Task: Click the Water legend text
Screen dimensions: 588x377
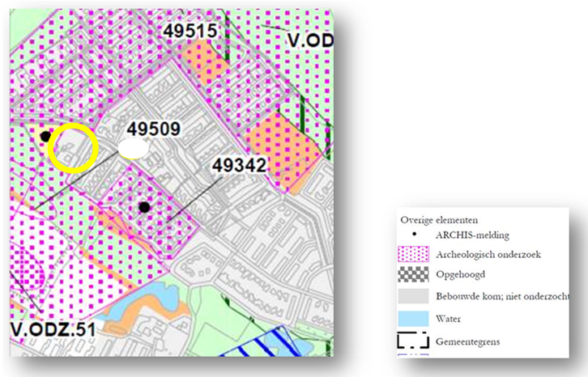Action: [x=448, y=319]
